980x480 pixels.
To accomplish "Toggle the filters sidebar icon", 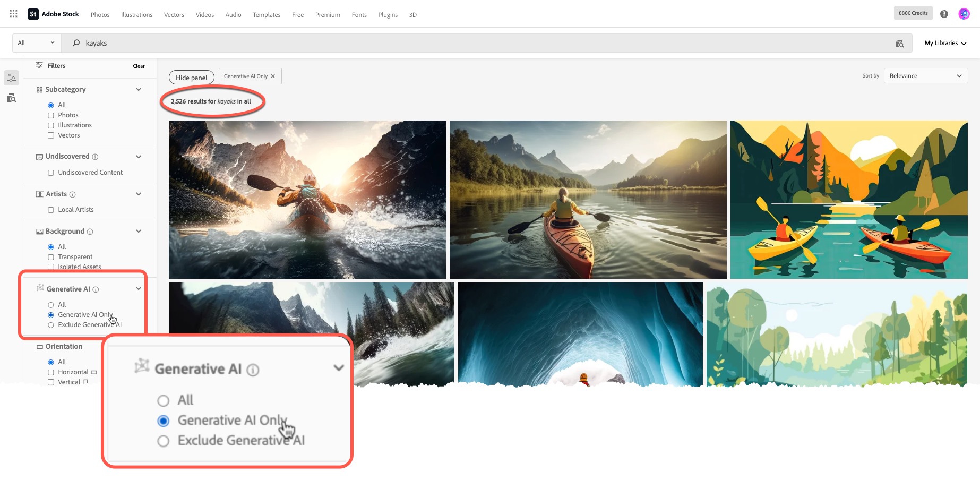I will (12, 78).
